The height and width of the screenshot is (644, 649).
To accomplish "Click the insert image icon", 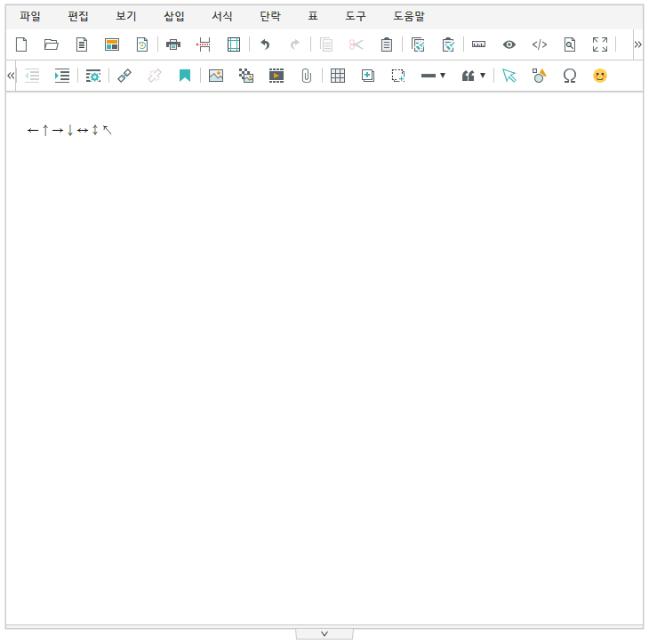I will [x=216, y=76].
